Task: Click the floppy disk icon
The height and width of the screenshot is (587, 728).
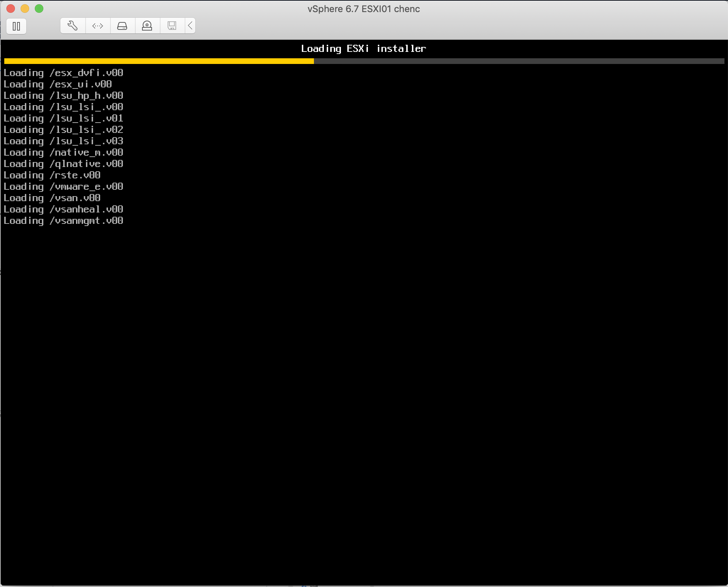Action: click(x=172, y=26)
